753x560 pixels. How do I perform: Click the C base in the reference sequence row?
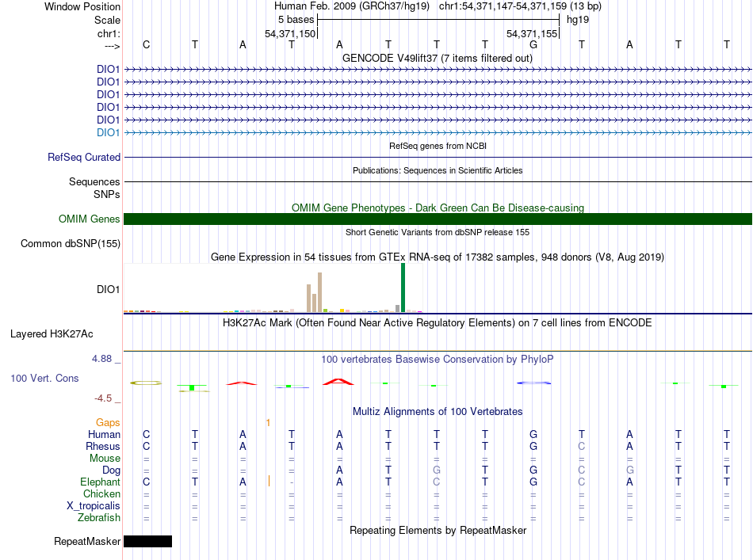tap(147, 44)
